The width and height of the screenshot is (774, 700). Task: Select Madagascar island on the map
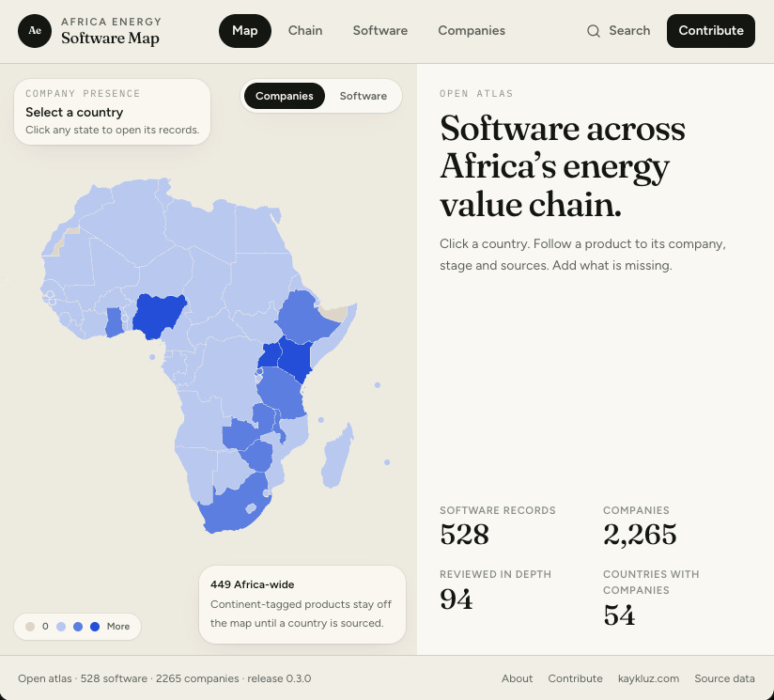coord(337,457)
